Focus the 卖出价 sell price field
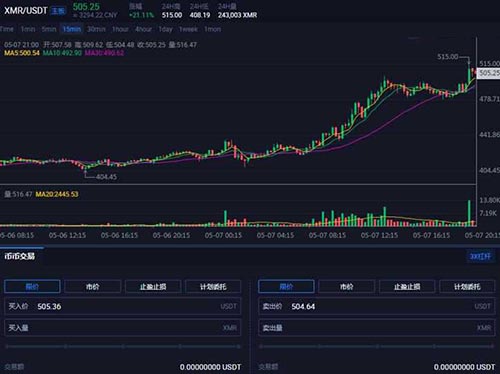The image size is (500, 374). pyautogui.click(x=377, y=306)
